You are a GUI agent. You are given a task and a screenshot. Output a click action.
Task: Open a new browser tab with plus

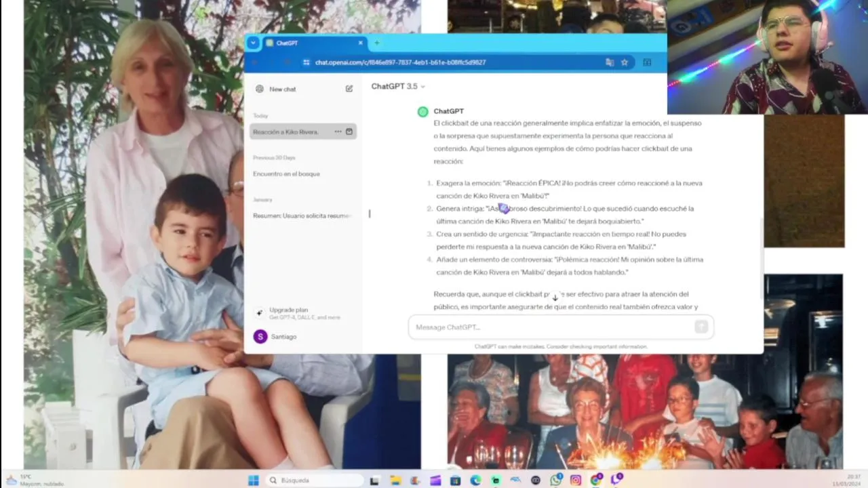[376, 43]
